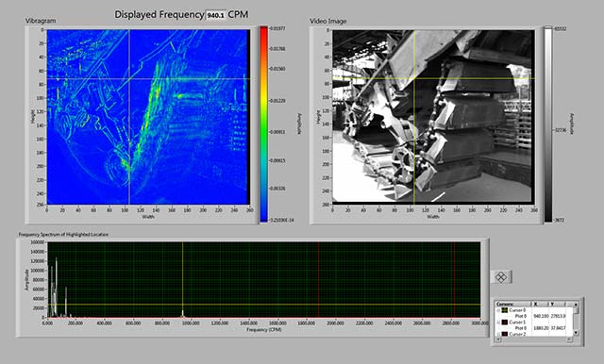Select the Cursor 0 color glyph
Image resolution: width=604 pixels, height=364 pixels.
505,310
